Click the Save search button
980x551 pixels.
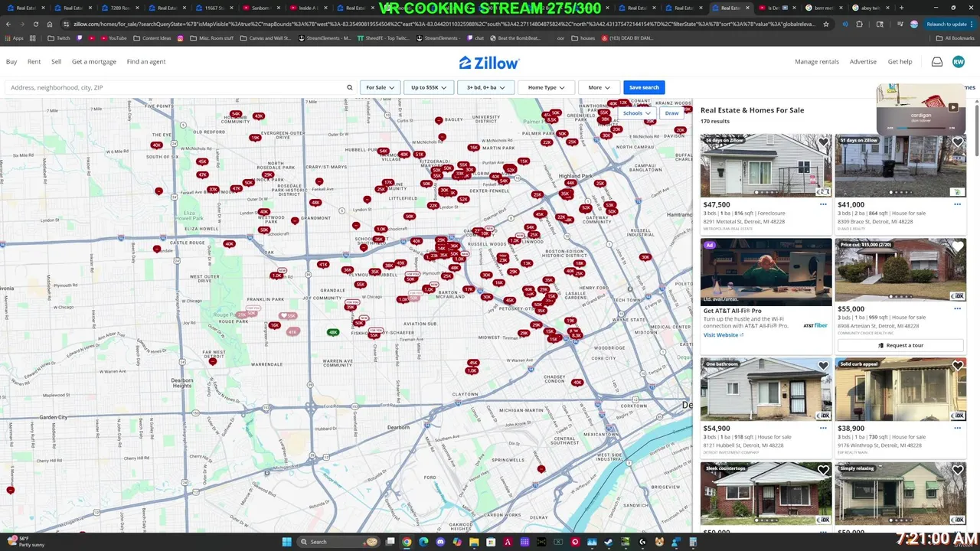click(x=644, y=87)
